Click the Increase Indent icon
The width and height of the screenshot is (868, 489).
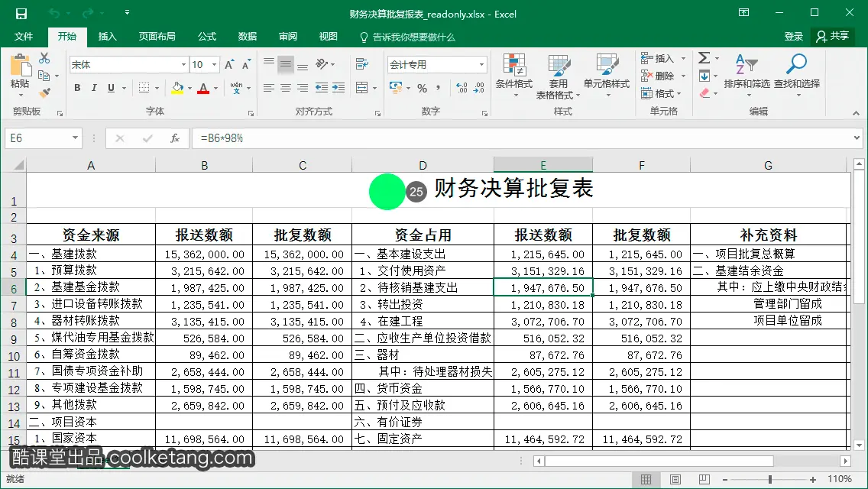coord(338,88)
